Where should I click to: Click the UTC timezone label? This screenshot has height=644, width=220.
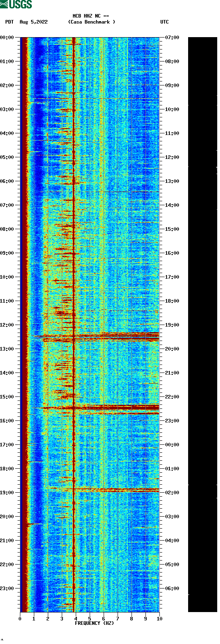tap(165, 22)
